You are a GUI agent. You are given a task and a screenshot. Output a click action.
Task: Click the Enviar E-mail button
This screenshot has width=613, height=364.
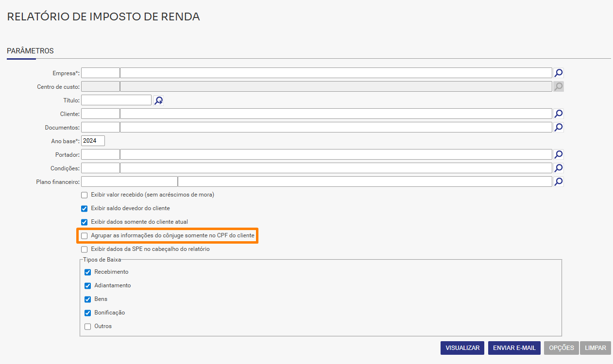pos(514,348)
